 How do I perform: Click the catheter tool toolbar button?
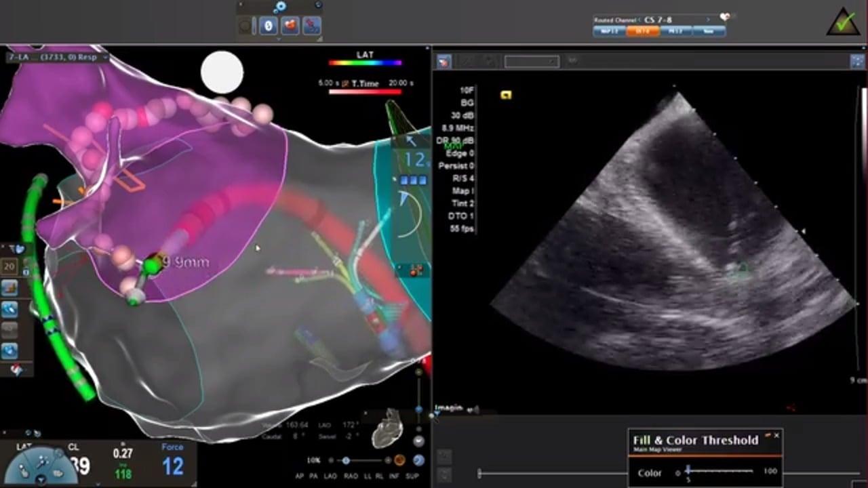[x=312, y=26]
